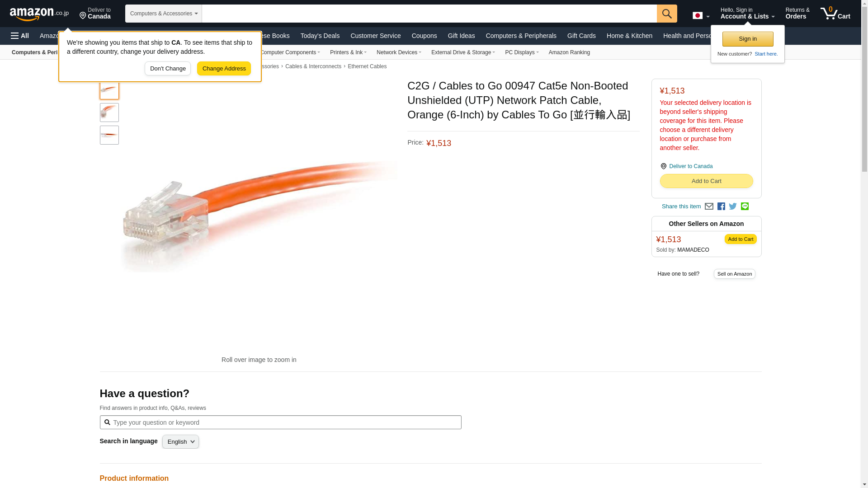
Task: Click the Amazon.co.jp logo
Action: (x=39, y=14)
